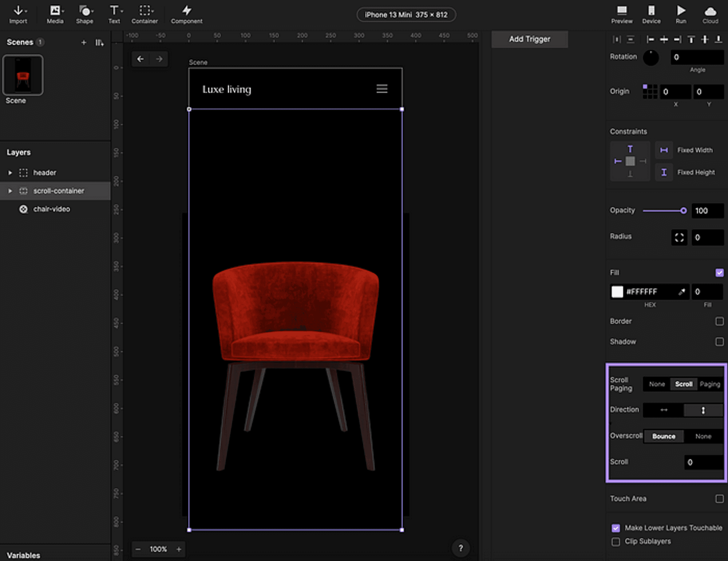Expand the scroll-container layer
This screenshot has width=728, height=561.
(x=10, y=191)
